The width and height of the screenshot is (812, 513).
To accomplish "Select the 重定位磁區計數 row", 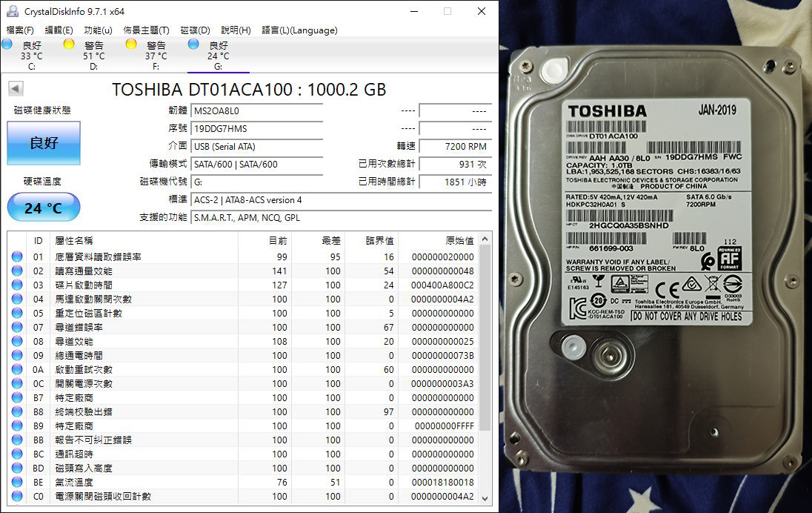I will point(244,313).
